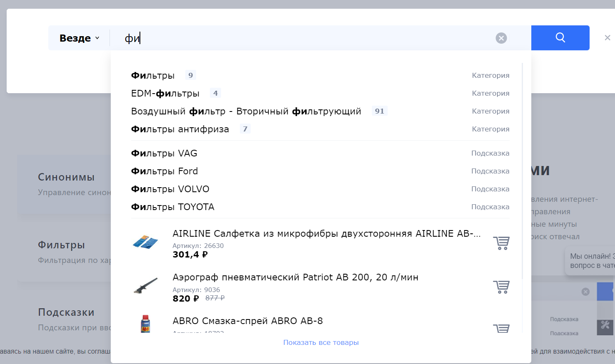This screenshot has width=615, height=364.
Task: Clear the search field text
Action: [x=501, y=38]
